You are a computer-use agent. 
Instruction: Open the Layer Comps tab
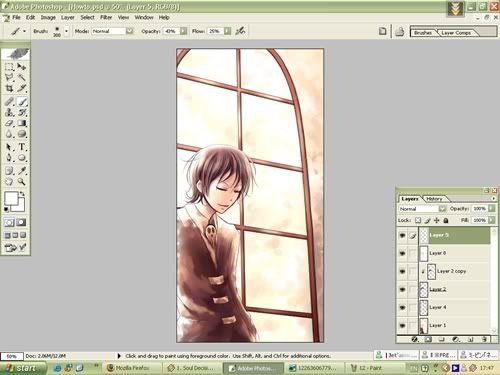(456, 33)
